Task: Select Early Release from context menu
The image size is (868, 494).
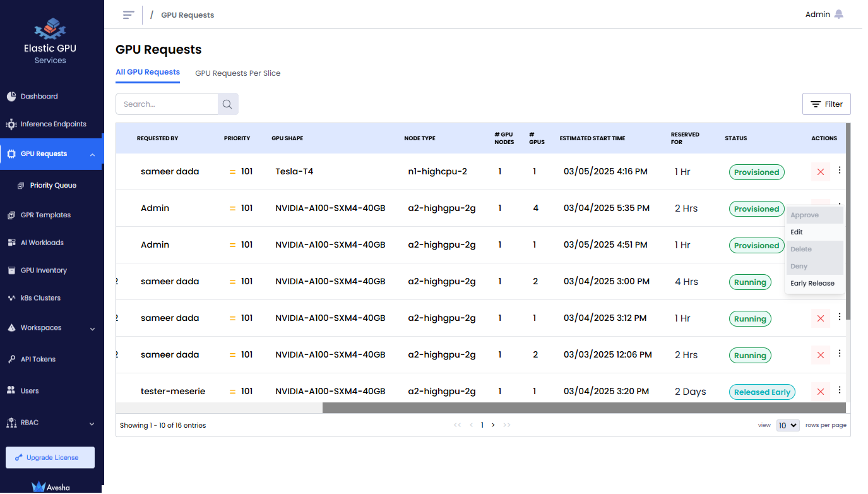Action: (812, 284)
